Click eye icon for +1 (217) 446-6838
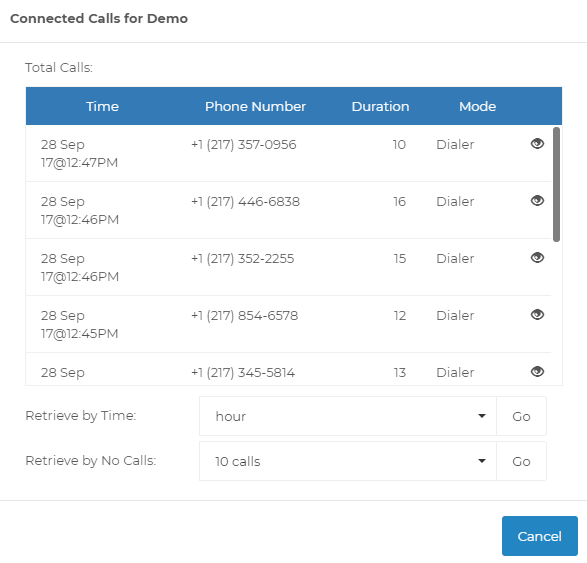Viewport: 587px width, 563px height. (x=537, y=200)
